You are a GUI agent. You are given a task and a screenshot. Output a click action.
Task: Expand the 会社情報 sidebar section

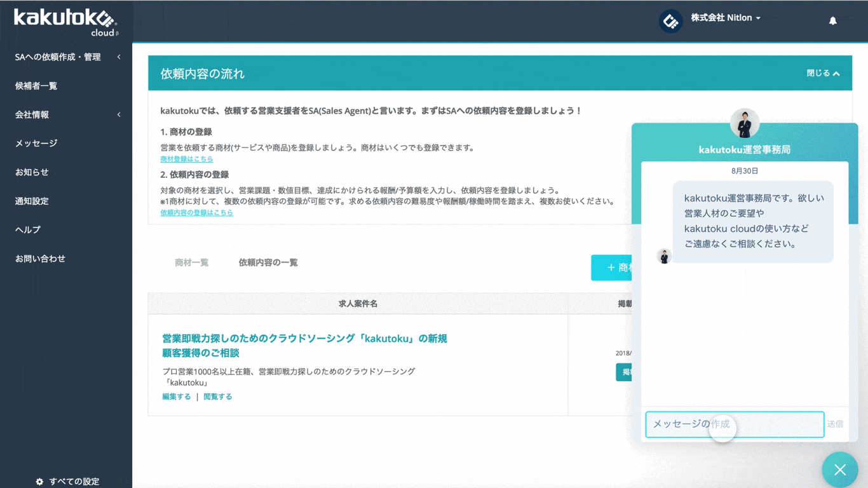[119, 115]
